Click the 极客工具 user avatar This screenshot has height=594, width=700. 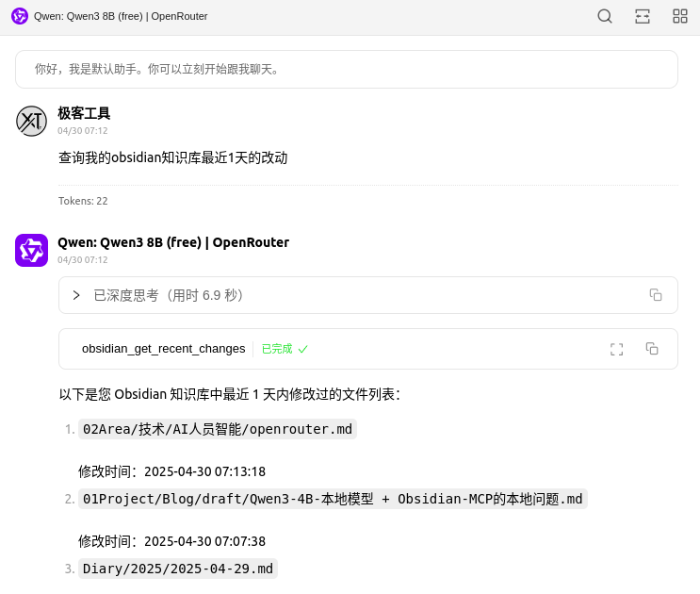(x=31, y=121)
